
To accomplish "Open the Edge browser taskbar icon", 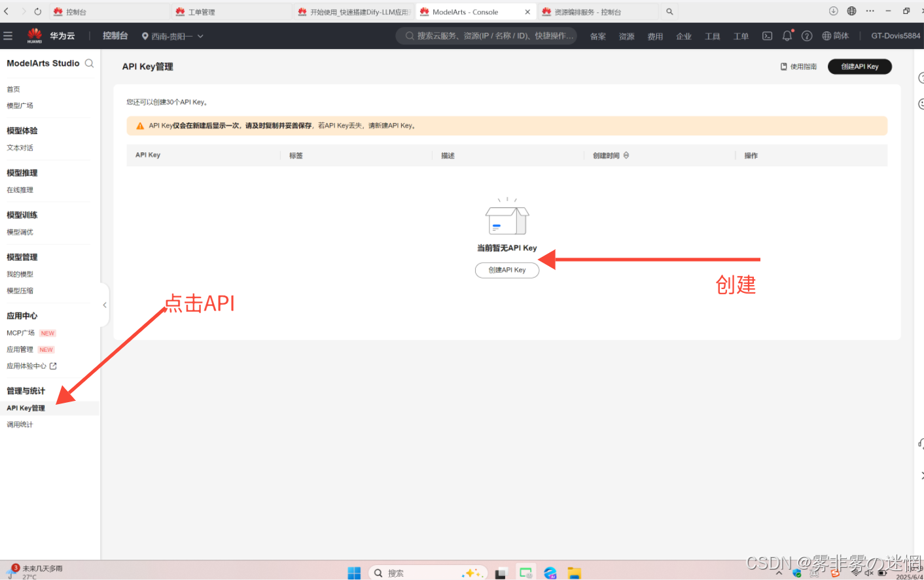I will (550, 573).
